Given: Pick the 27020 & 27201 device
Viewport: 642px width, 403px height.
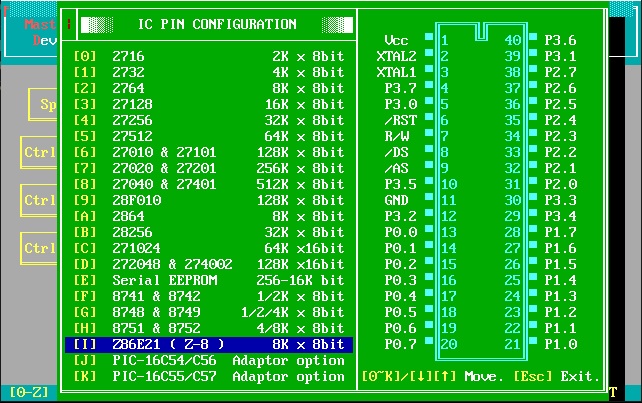Looking at the screenshot, I should tap(209, 168).
